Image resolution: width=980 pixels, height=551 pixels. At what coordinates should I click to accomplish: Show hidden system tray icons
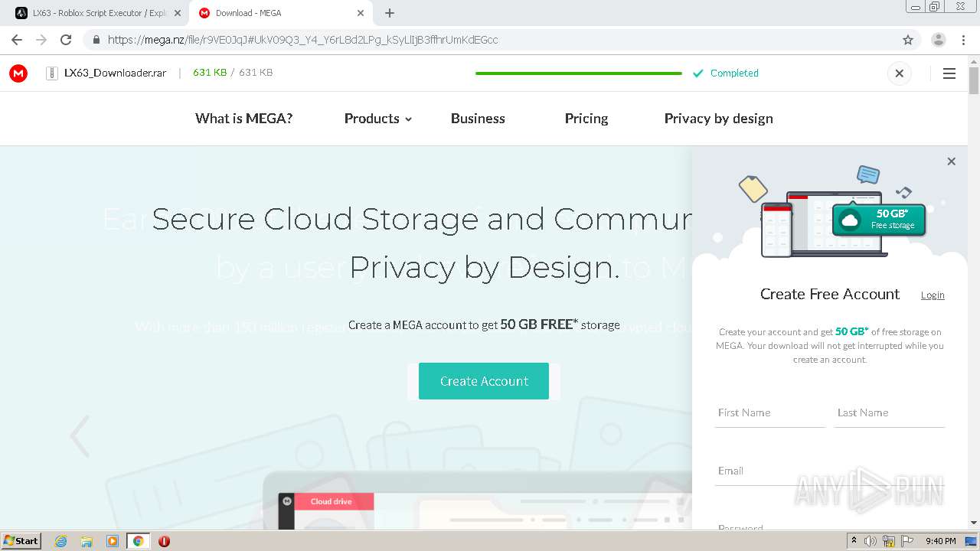(853, 541)
